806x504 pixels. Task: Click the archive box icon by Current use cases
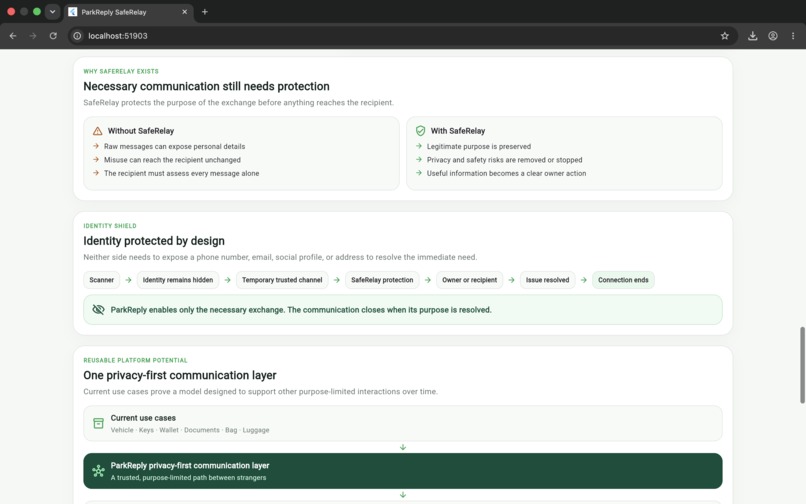[98, 423]
